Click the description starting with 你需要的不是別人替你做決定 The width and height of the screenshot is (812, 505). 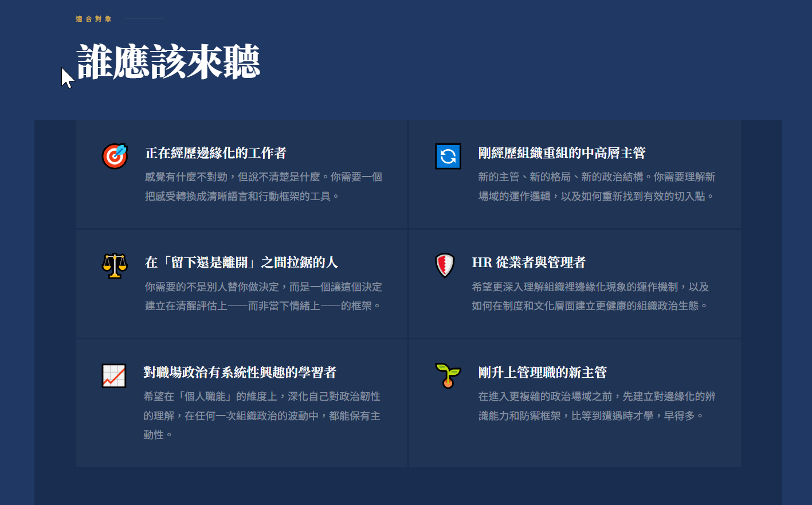263,296
